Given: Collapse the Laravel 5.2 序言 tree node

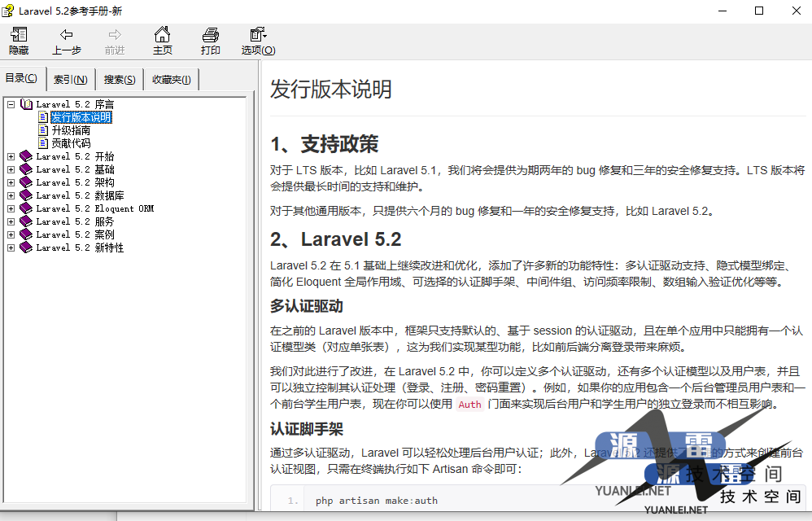Looking at the screenshot, I should pyautogui.click(x=11, y=104).
